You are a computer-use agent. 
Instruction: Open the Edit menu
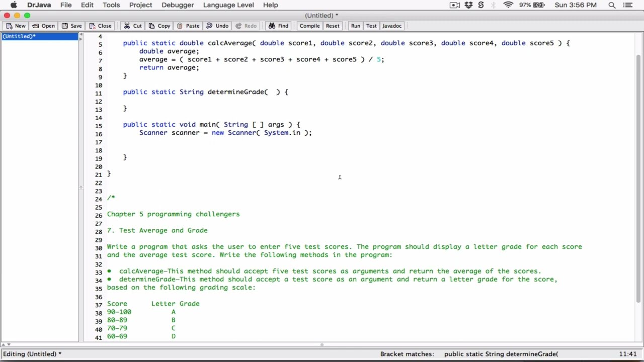(x=87, y=5)
